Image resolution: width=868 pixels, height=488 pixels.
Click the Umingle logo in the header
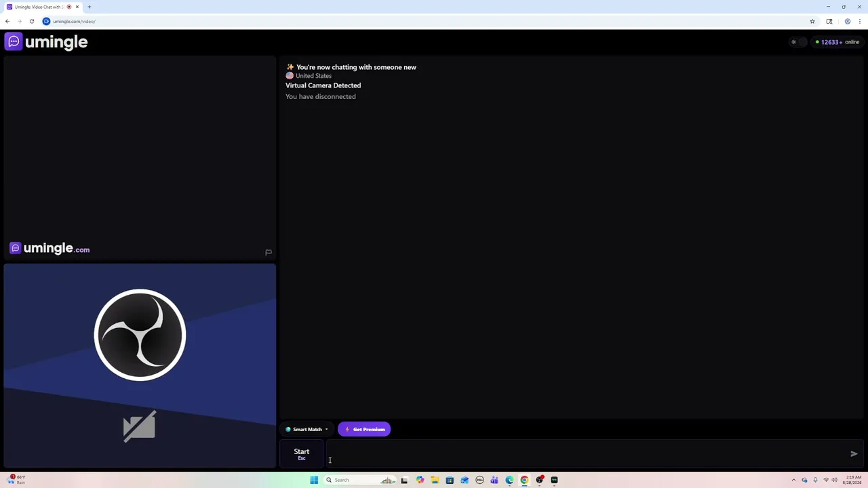click(46, 42)
